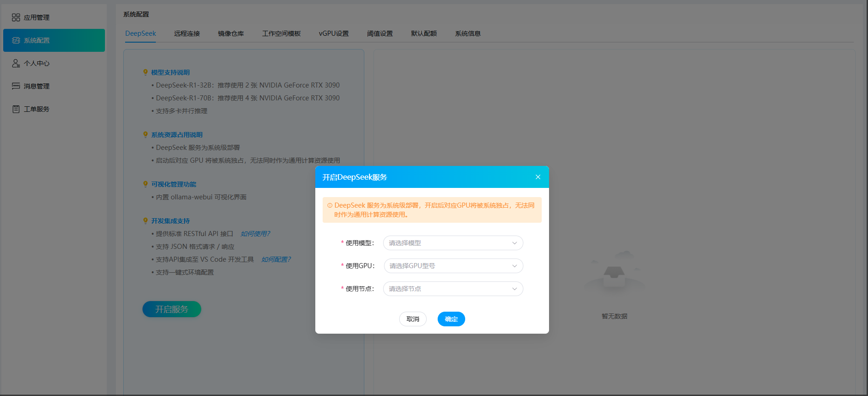Click the 开启DeepSeek服务 dialog title

click(x=355, y=177)
